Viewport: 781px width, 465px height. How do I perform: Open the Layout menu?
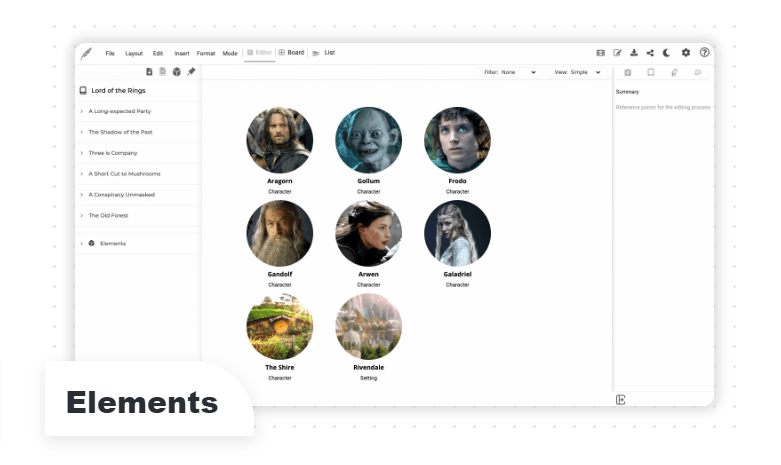pos(133,53)
